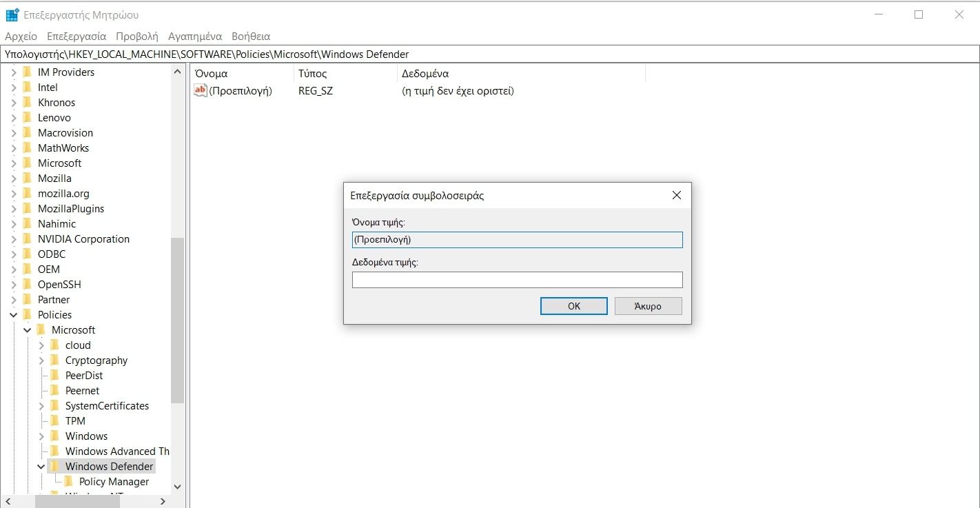Click the Policy Manager folder icon
Image resolution: width=980 pixels, height=508 pixels.
tap(69, 481)
